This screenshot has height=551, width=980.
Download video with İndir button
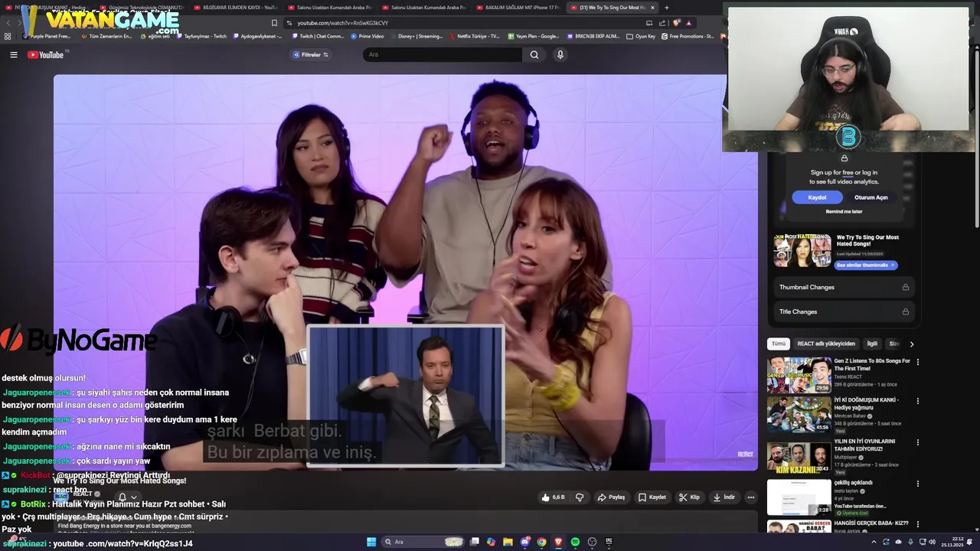[724, 497]
